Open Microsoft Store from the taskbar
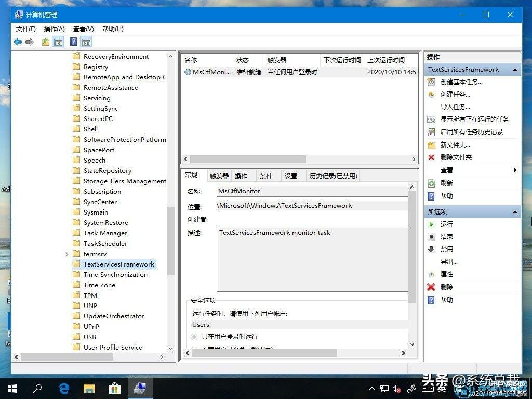 (x=114, y=389)
